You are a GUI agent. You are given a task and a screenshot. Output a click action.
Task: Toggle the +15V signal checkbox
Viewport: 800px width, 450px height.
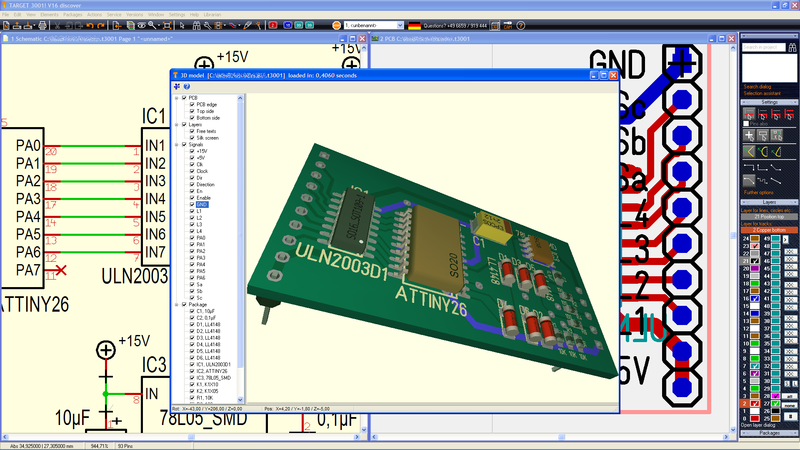pyautogui.click(x=191, y=150)
